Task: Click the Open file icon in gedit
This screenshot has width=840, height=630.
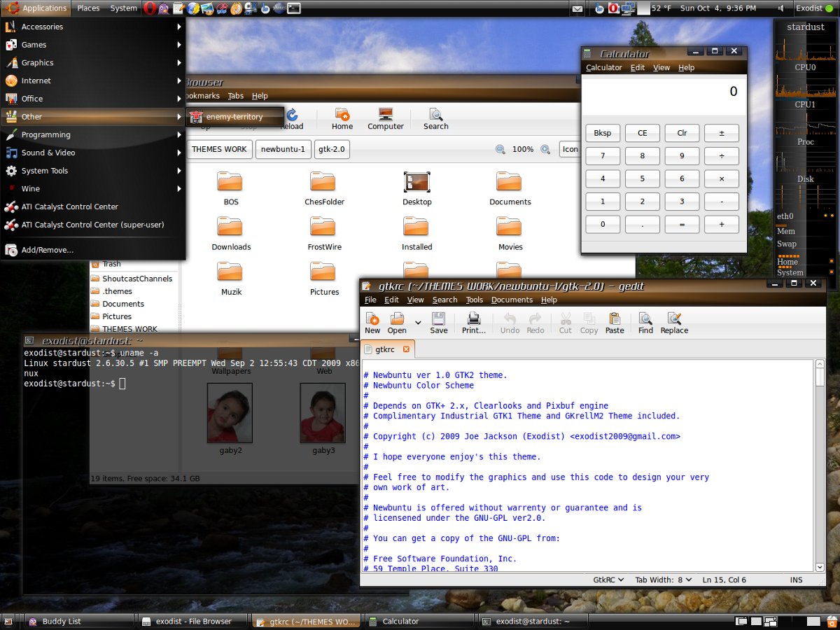Action: [397, 323]
